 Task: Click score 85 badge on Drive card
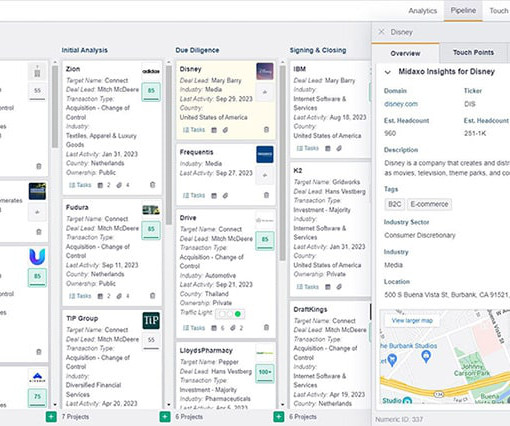pos(265,240)
